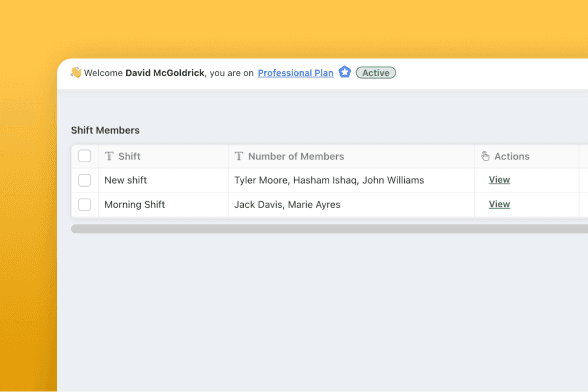Click the blue star badge icon
The image size is (588, 392).
coord(345,72)
